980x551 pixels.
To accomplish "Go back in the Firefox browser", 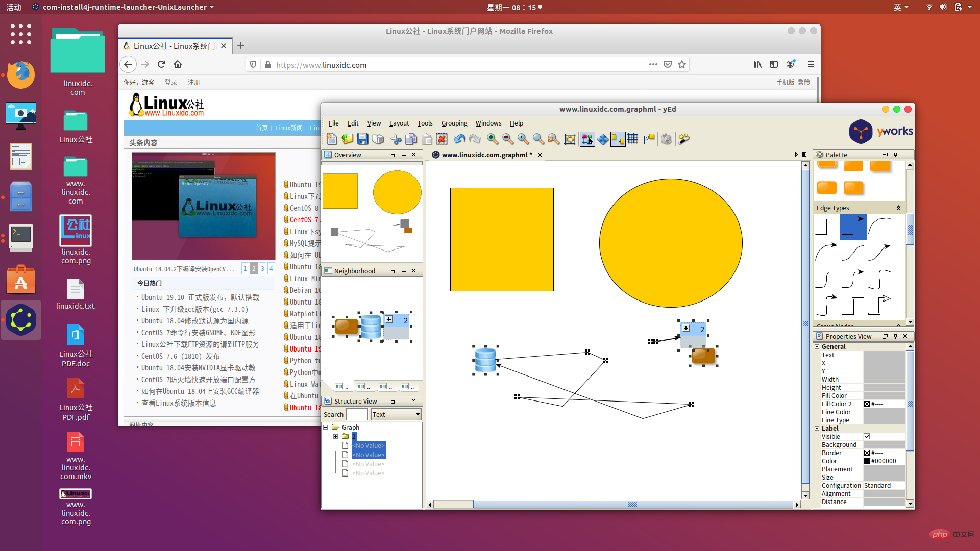I will pyautogui.click(x=128, y=64).
